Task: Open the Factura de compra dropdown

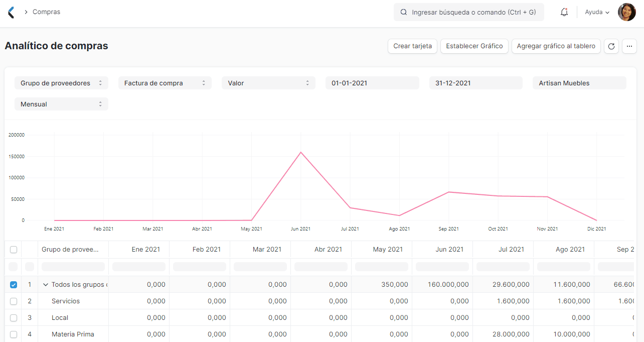Action: (x=165, y=82)
